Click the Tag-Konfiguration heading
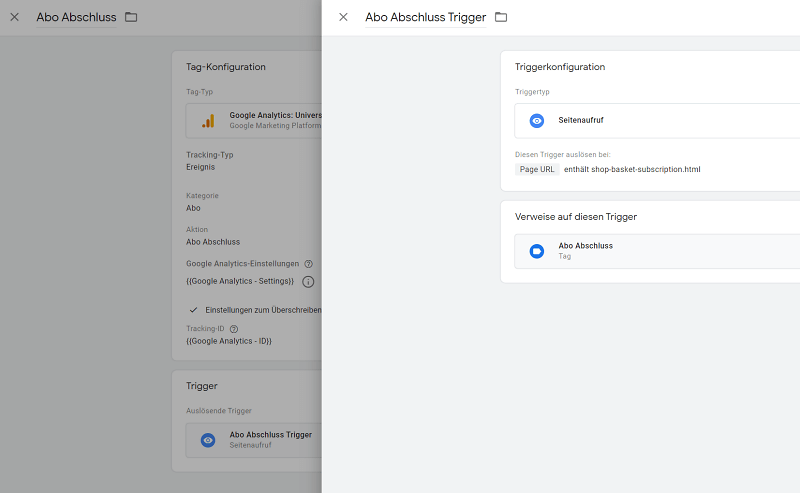This screenshot has height=493, width=800. [226, 67]
